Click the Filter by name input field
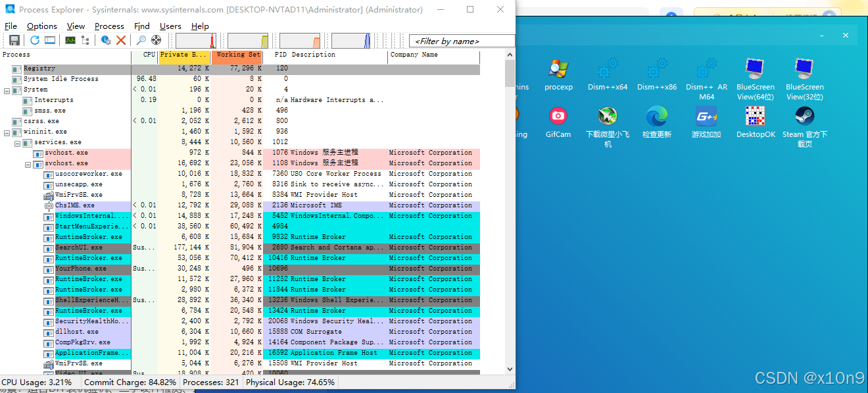 [x=462, y=41]
